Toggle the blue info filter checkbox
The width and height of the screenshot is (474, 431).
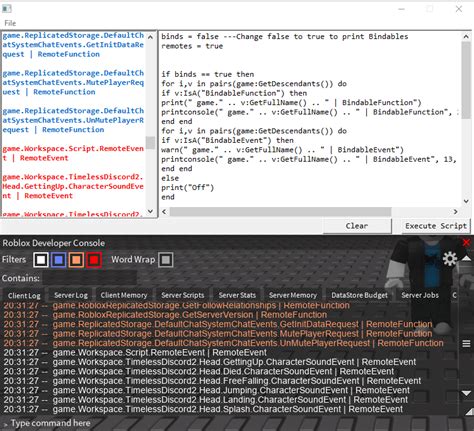click(x=59, y=260)
